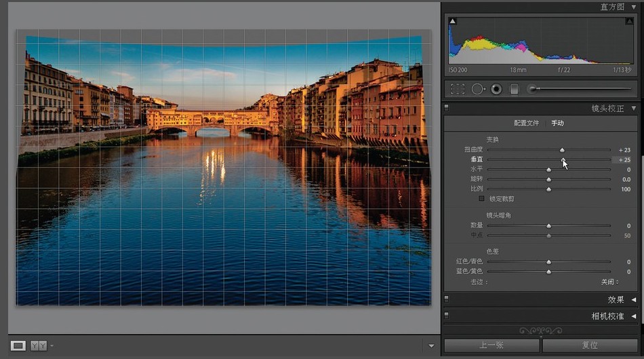Click the panel end ornament
The image size is (644, 359).
pyautogui.click(x=540, y=330)
